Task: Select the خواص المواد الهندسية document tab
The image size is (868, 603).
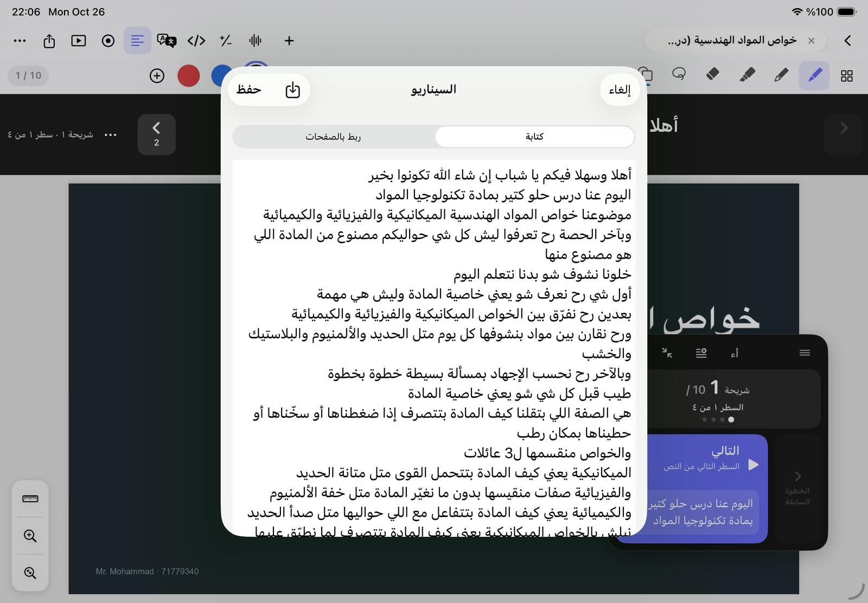Action: [x=735, y=41]
